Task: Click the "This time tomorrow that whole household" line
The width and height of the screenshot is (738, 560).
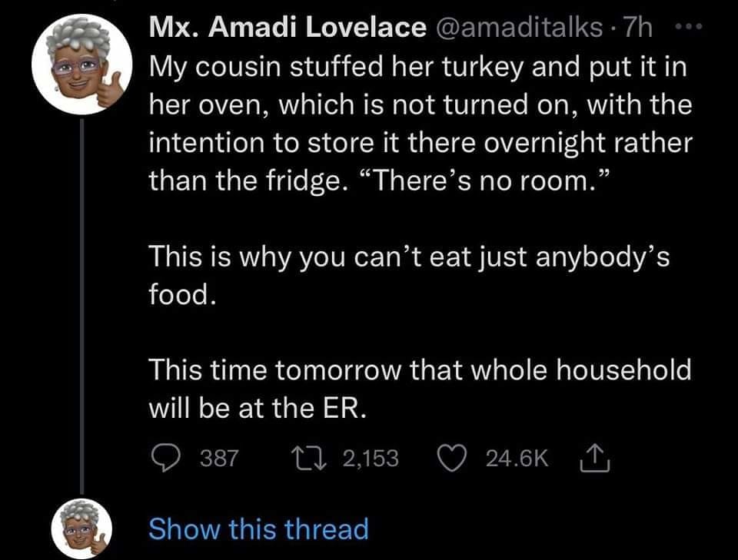Action: [420, 371]
